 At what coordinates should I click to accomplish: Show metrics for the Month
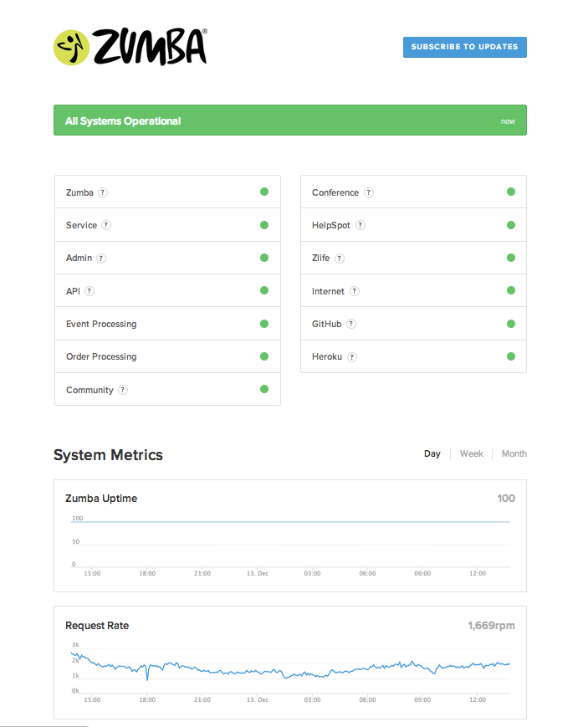tap(514, 453)
